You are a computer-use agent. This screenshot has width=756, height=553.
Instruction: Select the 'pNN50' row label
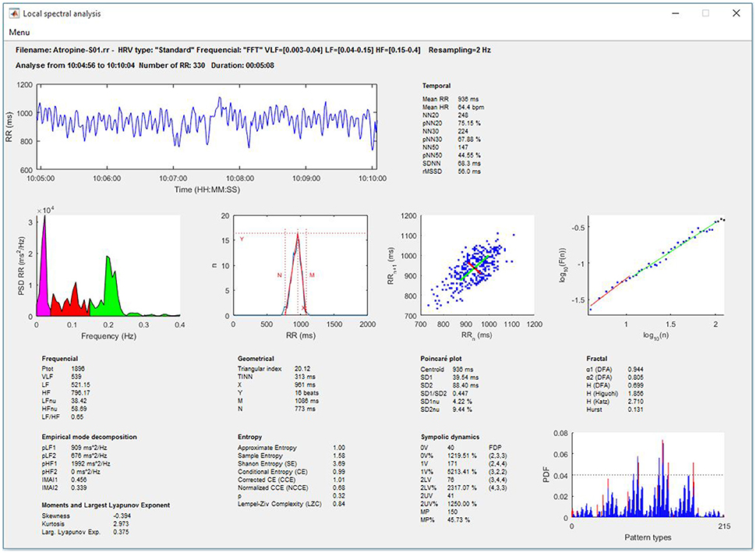[432, 155]
